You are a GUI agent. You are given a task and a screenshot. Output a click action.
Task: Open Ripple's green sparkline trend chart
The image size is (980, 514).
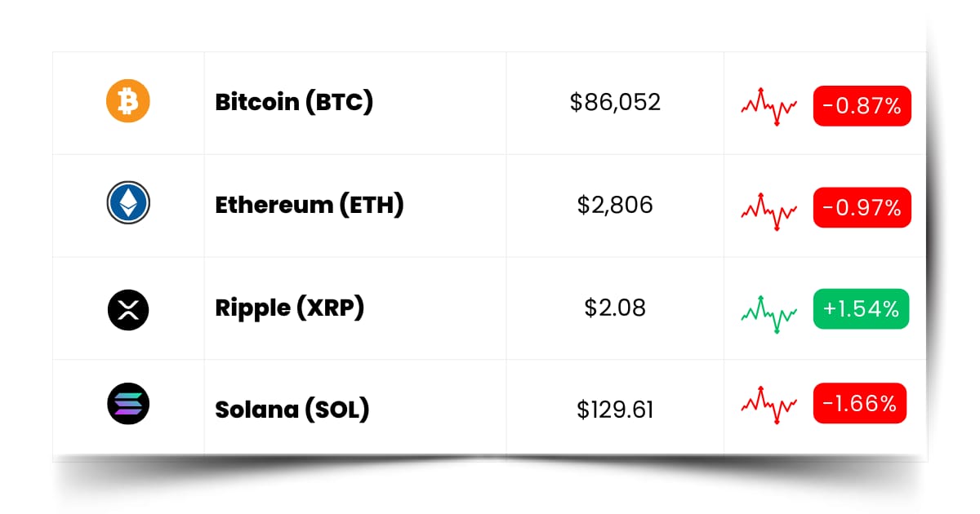coord(769,313)
